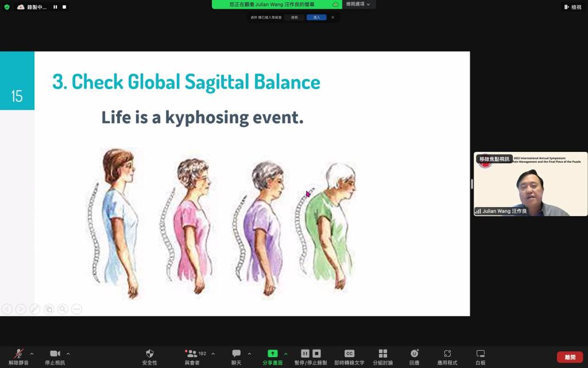This screenshot has height=368, width=588.
Task: Expand audio options arrow beside microphone
Action: point(32,354)
